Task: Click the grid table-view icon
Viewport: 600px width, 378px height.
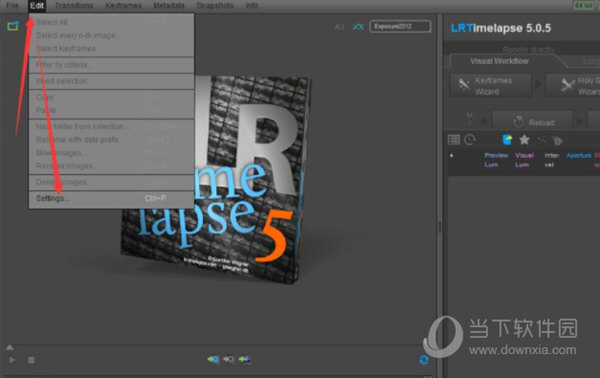Action: click(x=454, y=140)
